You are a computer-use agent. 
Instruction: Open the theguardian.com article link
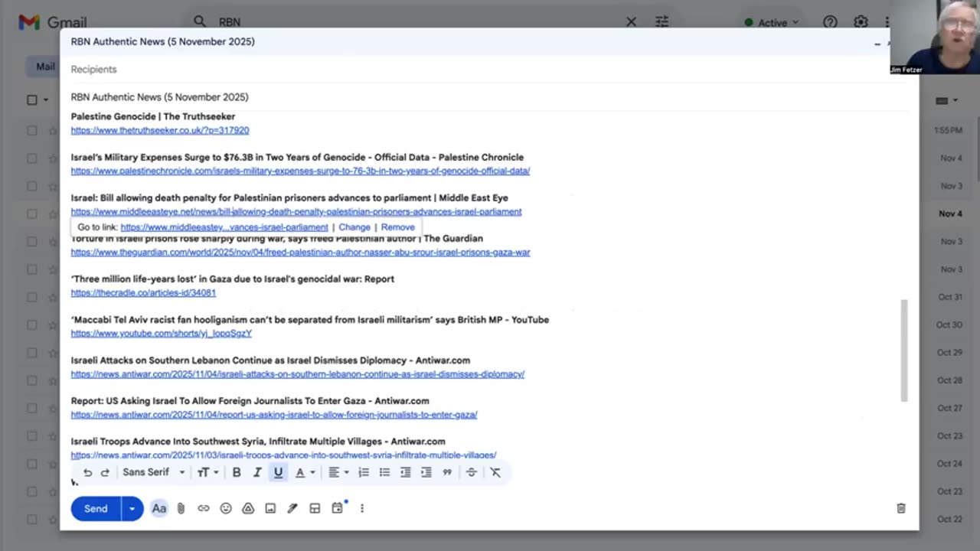point(300,252)
